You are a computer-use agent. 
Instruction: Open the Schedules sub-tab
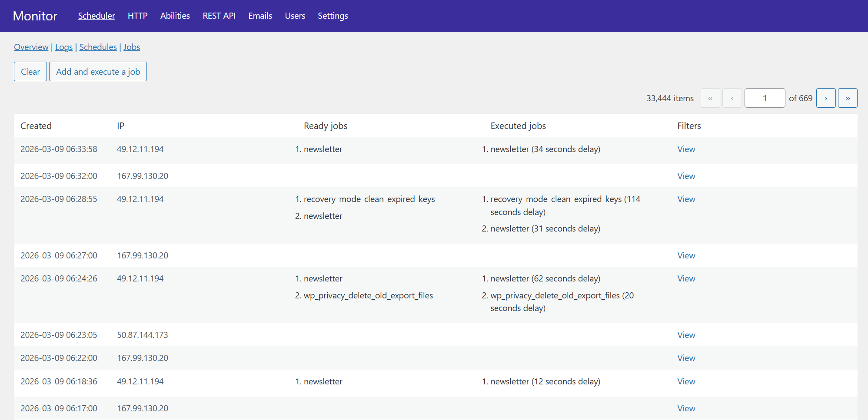point(98,47)
